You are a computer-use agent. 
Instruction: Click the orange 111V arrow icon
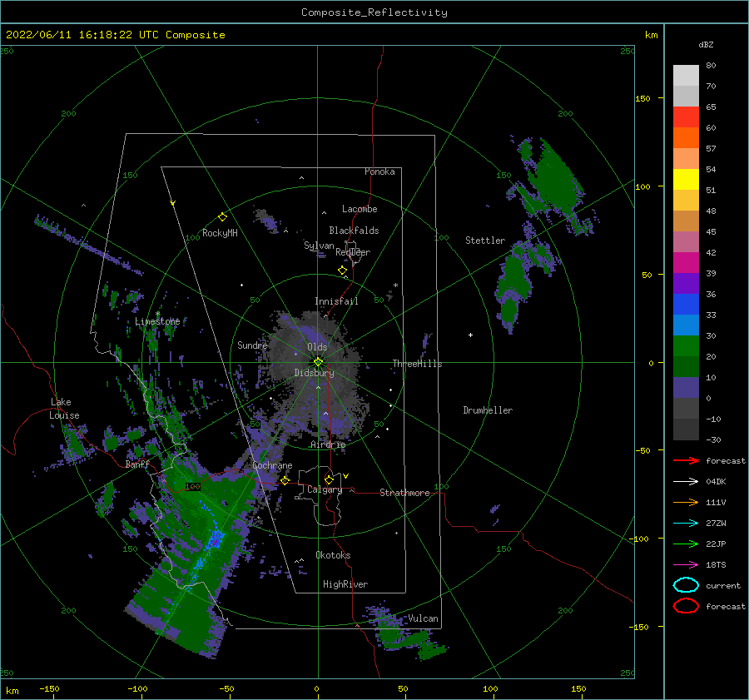(686, 502)
